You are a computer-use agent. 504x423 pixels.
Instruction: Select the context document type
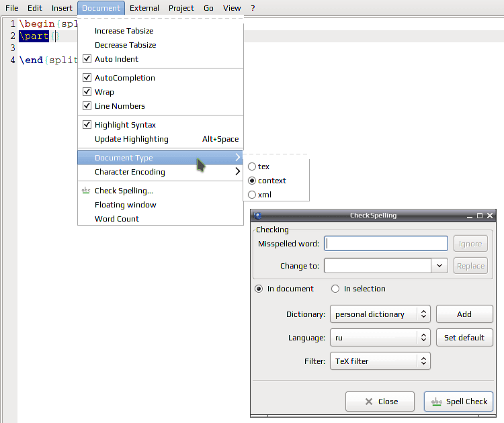(252, 181)
